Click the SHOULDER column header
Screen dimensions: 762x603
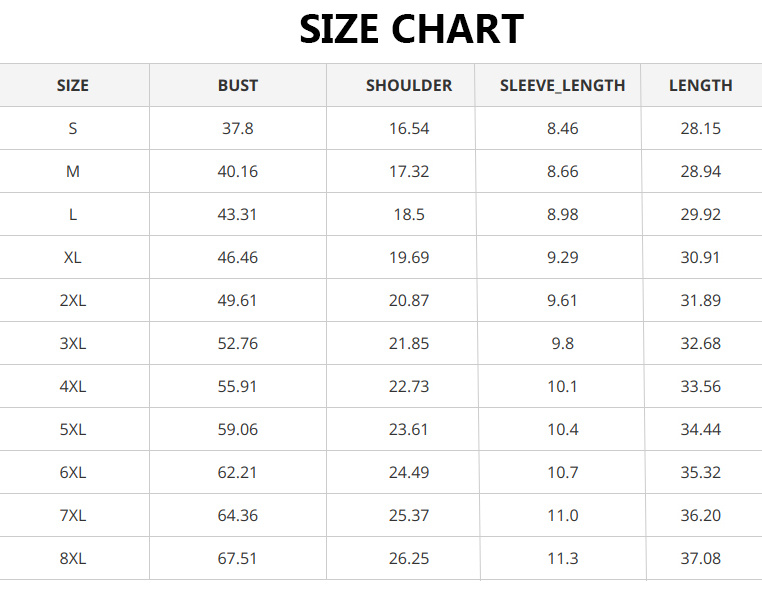409,86
